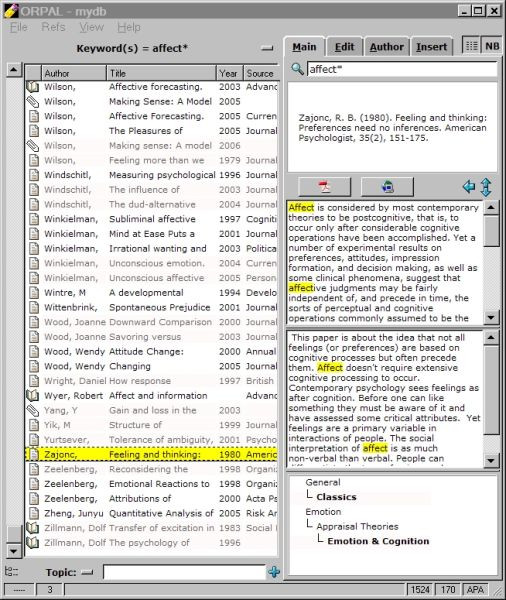Click reference list scroll down arrow
The image size is (506, 600).
[14, 551]
